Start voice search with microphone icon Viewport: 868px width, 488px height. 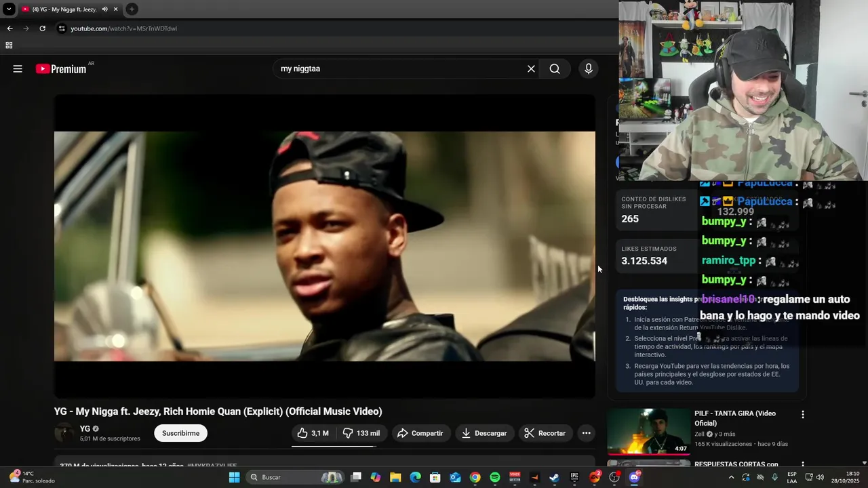click(588, 68)
